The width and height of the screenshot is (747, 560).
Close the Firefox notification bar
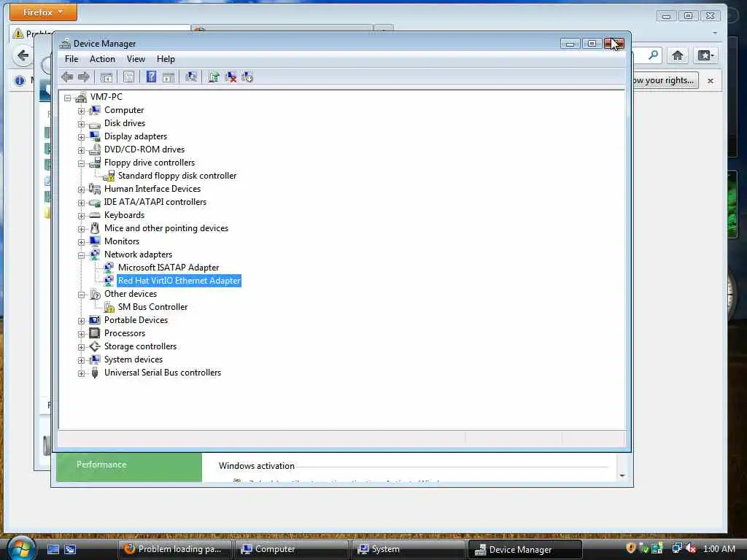[711, 81]
